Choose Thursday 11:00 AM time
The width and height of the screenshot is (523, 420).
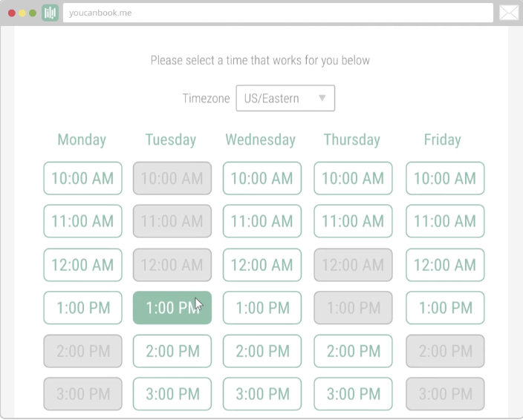[353, 221]
